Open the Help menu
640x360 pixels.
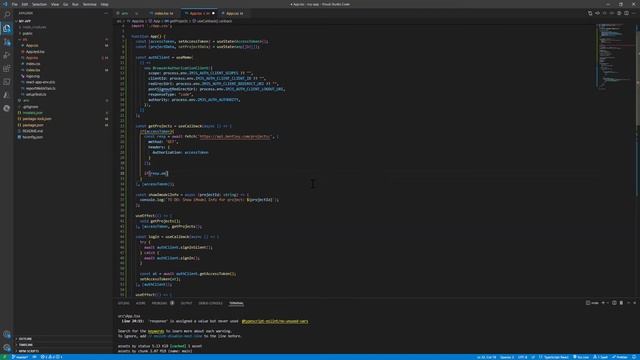[x=104, y=4]
